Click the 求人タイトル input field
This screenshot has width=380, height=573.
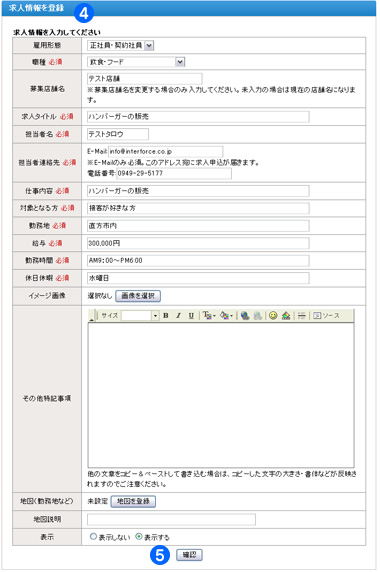(198, 117)
